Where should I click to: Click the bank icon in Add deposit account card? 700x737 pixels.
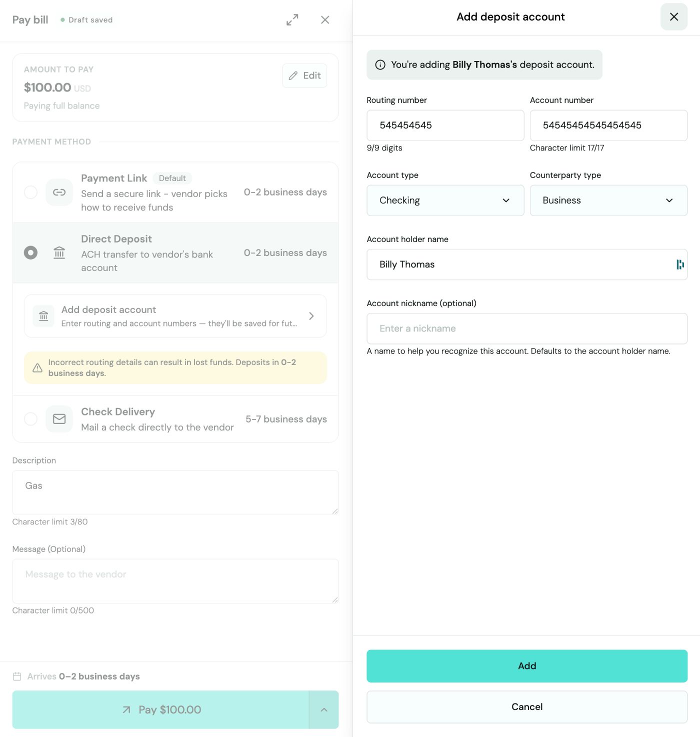coord(43,316)
